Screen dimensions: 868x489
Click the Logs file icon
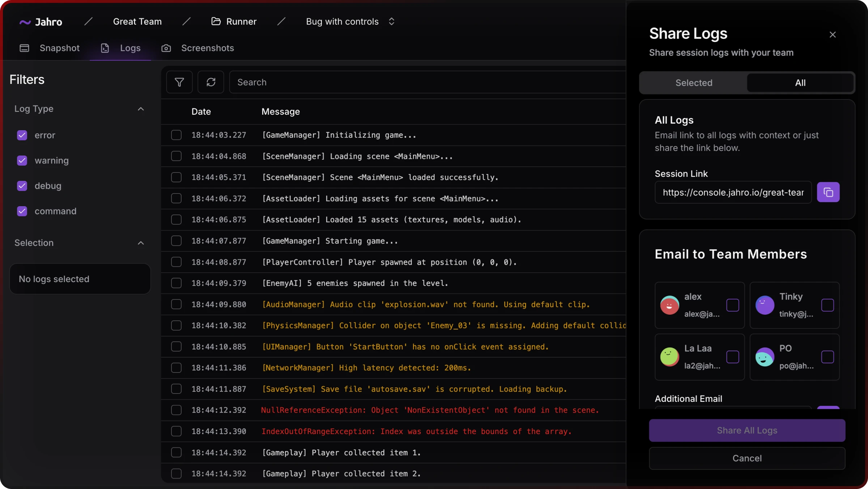pyautogui.click(x=105, y=48)
